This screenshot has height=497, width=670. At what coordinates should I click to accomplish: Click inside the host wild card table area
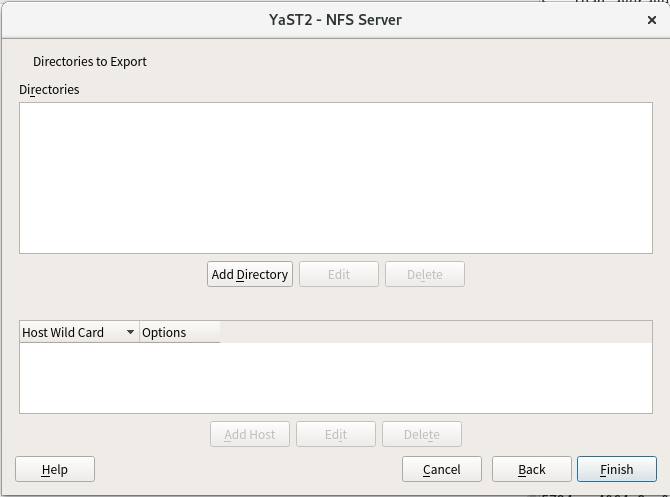pyautogui.click(x=336, y=378)
